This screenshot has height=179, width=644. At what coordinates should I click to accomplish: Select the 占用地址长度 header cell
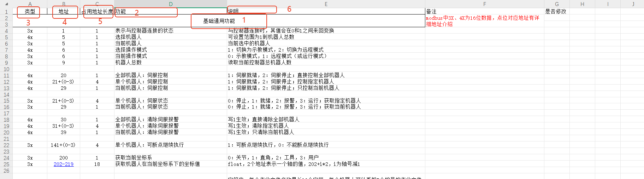click(97, 11)
